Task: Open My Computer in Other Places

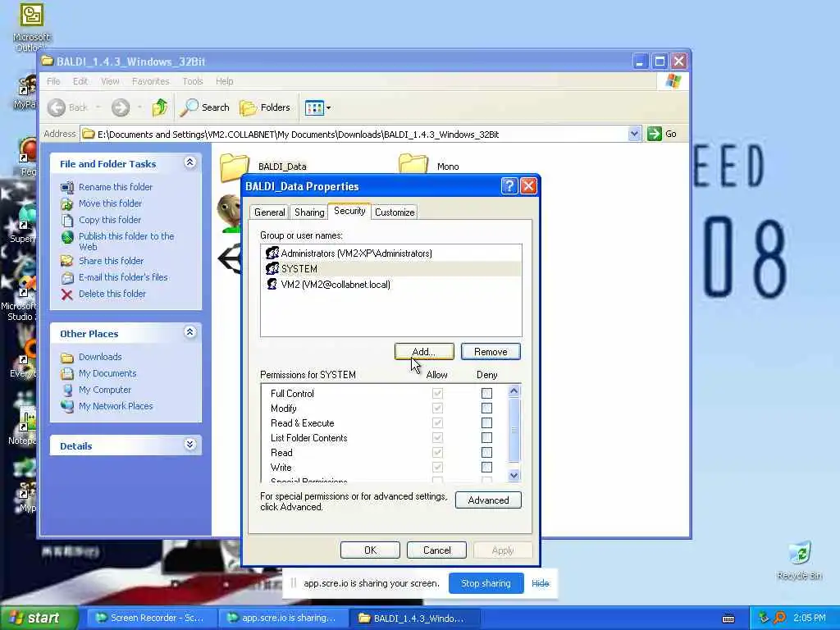Action: point(104,390)
